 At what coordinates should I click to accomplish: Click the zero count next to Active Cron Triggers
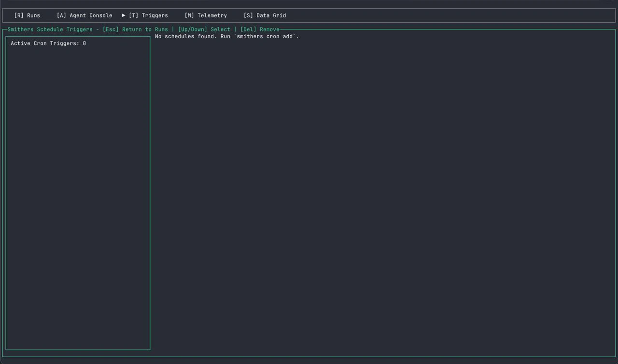pyautogui.click(x=84, y=43)
